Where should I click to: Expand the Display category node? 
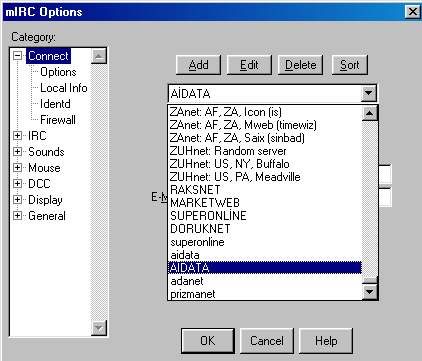click(x=17, y=200)
